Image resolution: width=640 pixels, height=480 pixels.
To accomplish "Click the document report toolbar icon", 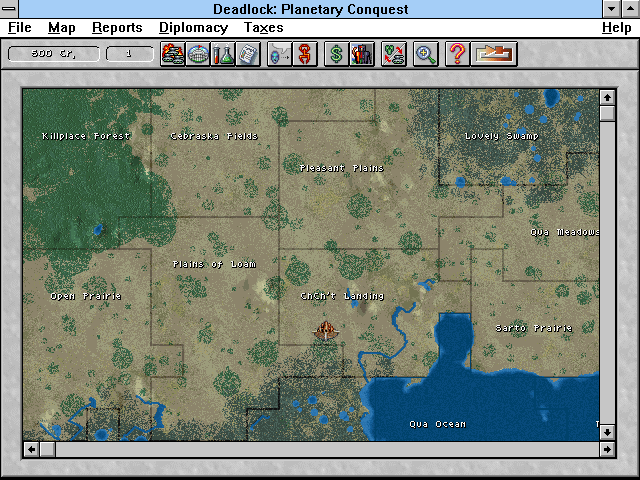I will tap(246, 54).
